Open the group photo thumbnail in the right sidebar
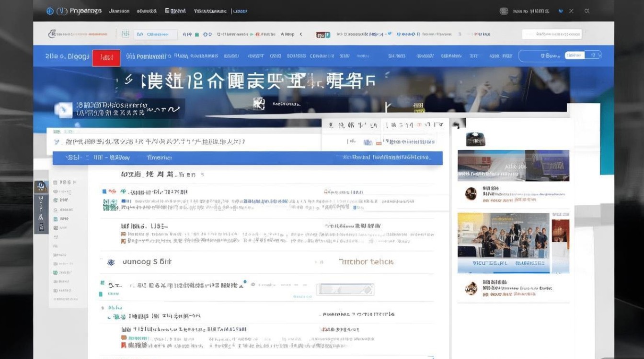The height and width of the screenshot is (359, 644). (504, 243)
